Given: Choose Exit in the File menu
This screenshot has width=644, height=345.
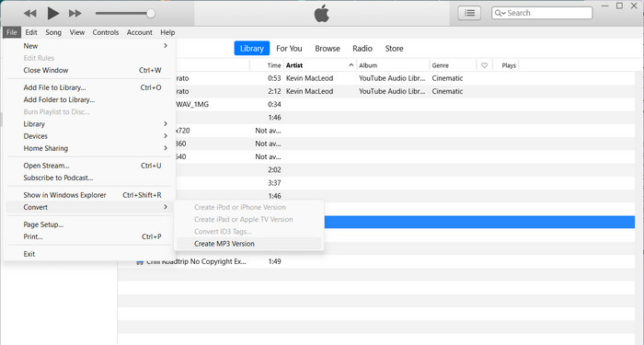Looking at the screenshot, I should 88,254.
